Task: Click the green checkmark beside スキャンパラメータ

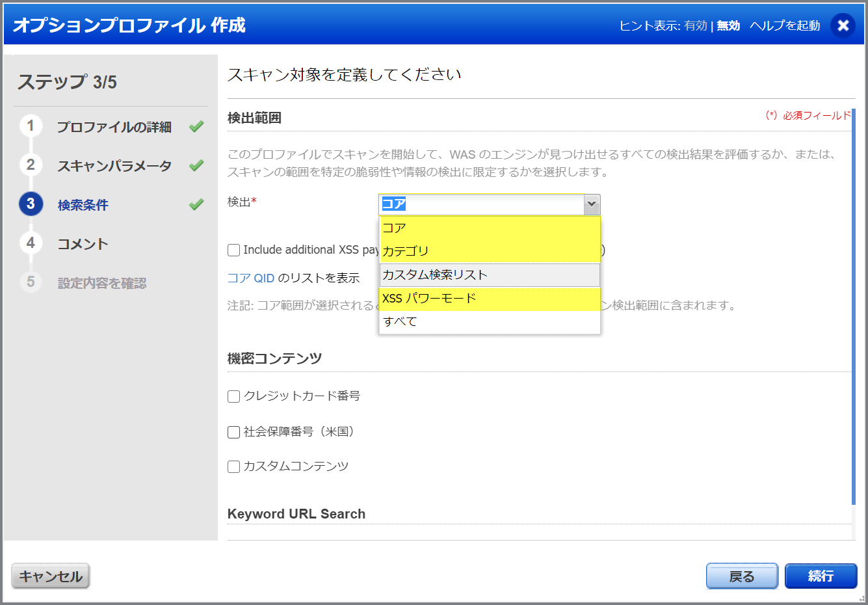Action: pyautogui.click(x=196, y=166)
